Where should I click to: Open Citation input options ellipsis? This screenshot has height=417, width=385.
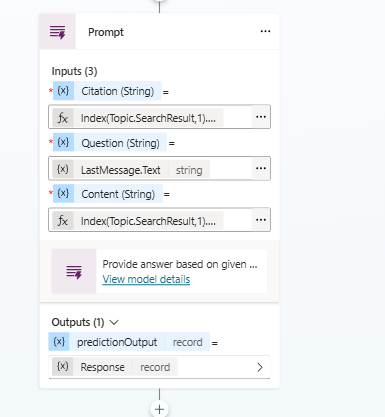coord(261,117)
